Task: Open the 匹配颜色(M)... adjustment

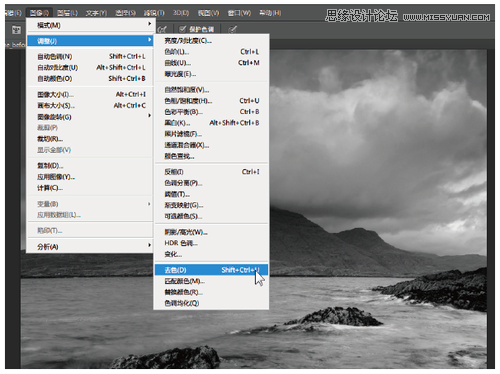Action: (x=211, y=281)
